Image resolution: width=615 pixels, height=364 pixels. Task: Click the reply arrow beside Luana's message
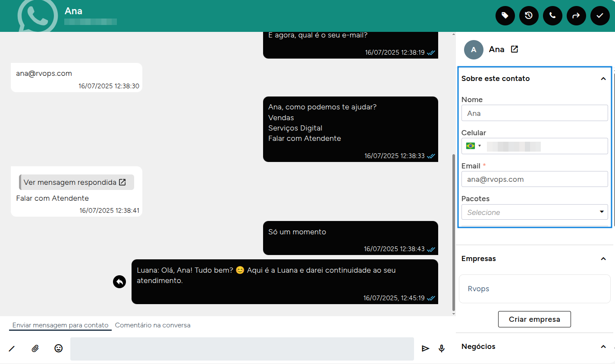click(x=119, y=282)
